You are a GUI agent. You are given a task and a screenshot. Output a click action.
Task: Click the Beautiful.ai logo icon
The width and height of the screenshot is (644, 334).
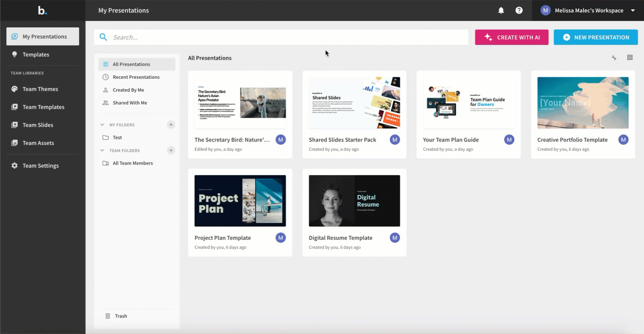[x=42, y=10]
